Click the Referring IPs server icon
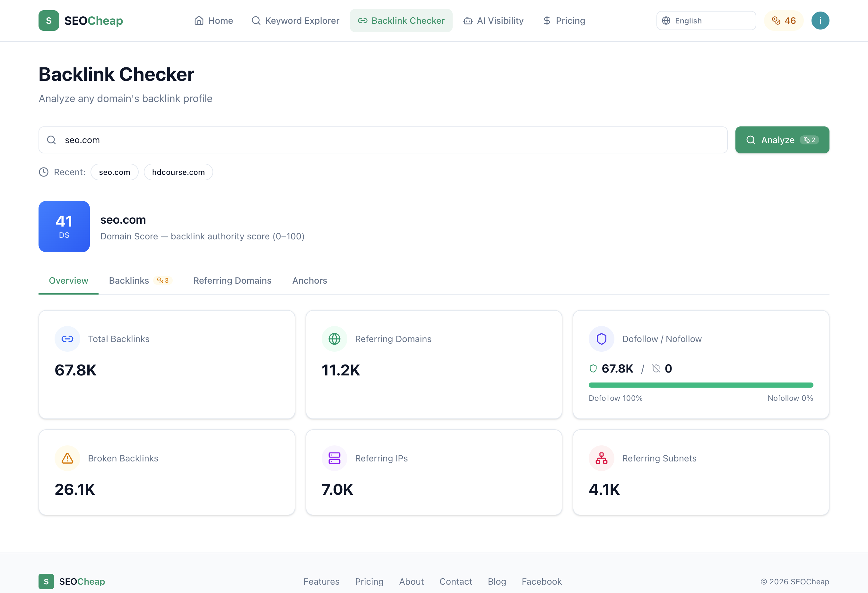The height and width of the screenshot is (593, 868). (334, 458)
